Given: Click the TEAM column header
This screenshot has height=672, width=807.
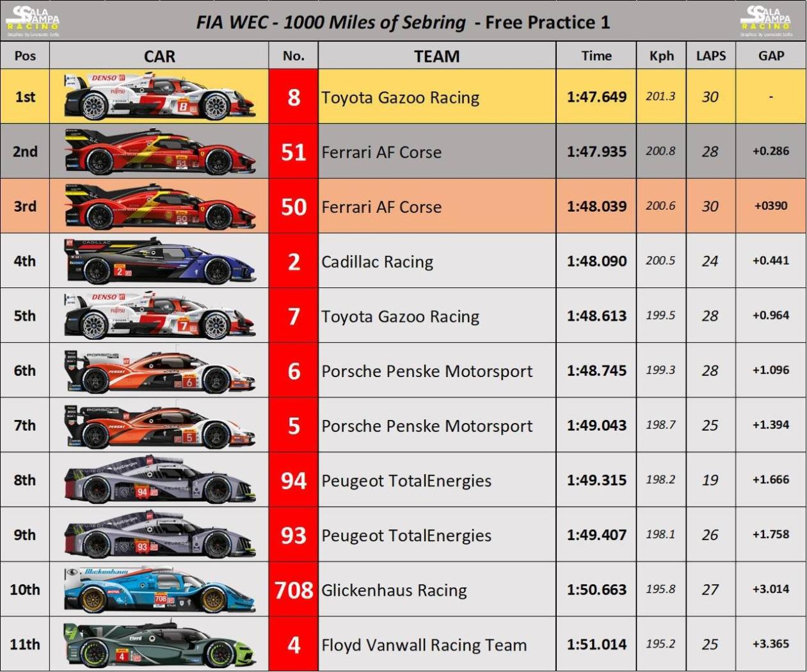Looking at the screenshot, I should pos(437,56).
